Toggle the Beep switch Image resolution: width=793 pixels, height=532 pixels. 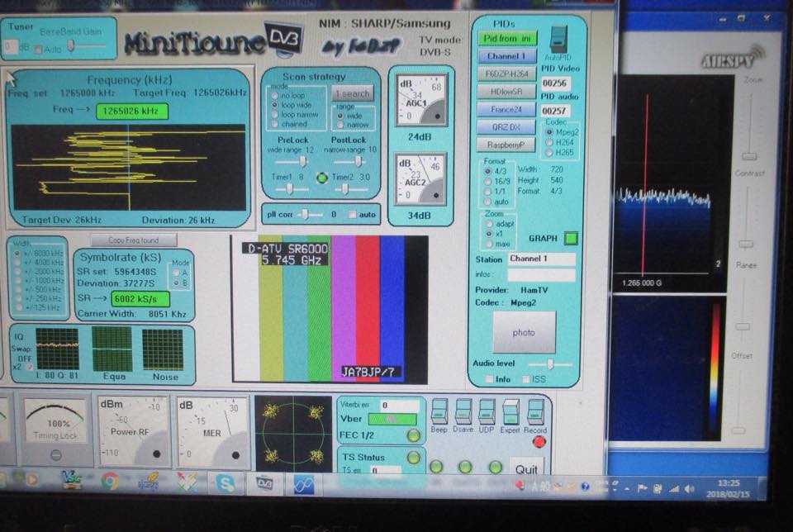pos(439,411)
